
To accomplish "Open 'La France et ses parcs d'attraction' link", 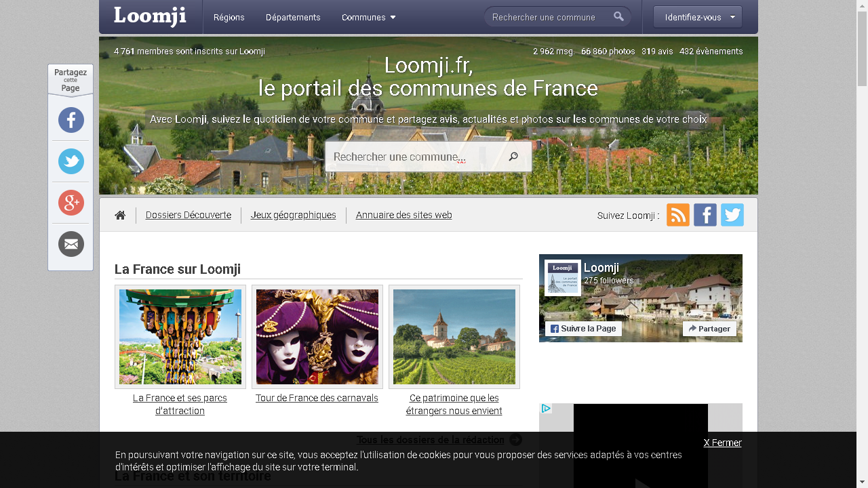I will point(180,405).
